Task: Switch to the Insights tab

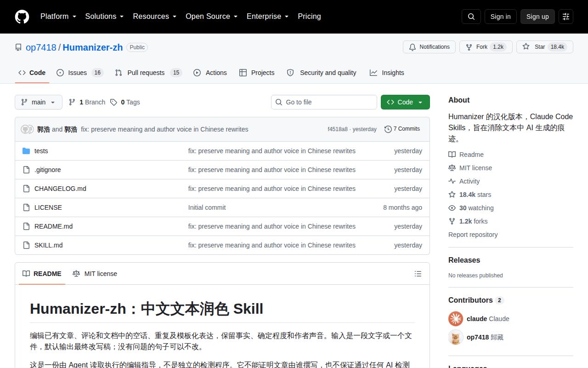Action: (387, 73)
